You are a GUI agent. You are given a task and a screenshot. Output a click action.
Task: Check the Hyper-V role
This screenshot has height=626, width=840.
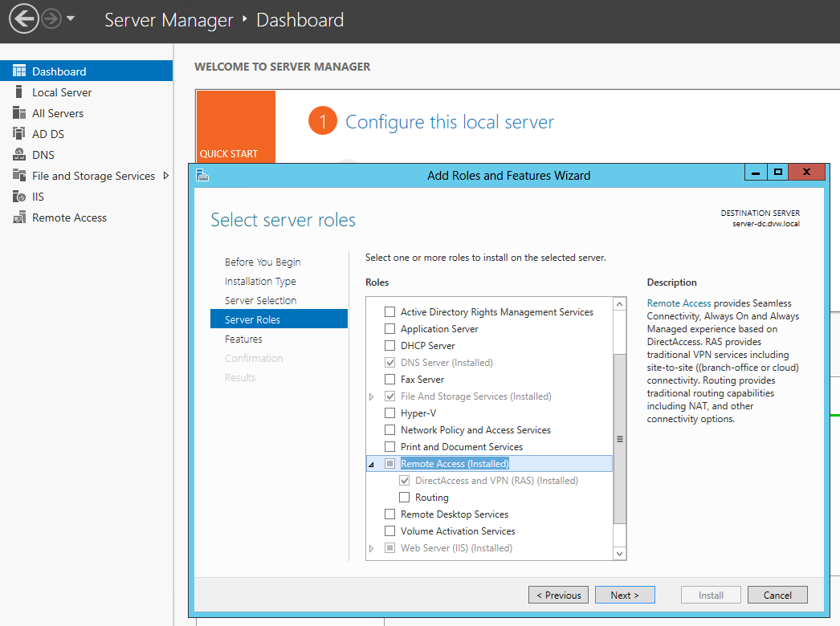click(x=390, y=413)
